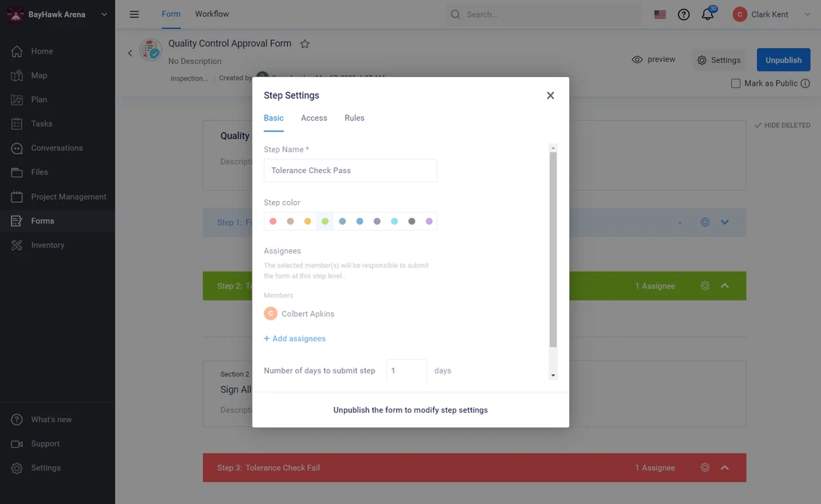Click Add assignees link
821x504 pixels.
295,339
